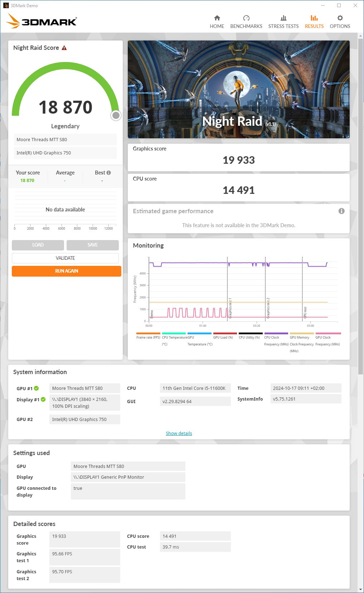Click the Detailed scores CPU score value 14 491

pyautogui.click(x=195, y=536)
